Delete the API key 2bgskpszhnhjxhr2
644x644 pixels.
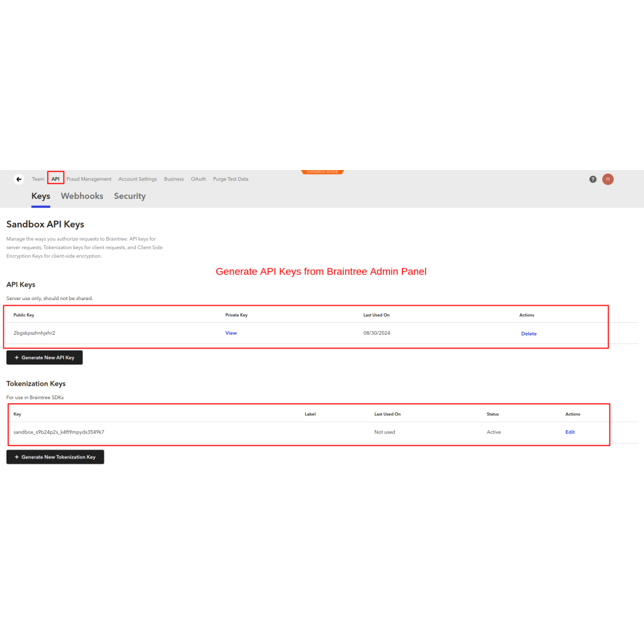click(x=528, y=334)
